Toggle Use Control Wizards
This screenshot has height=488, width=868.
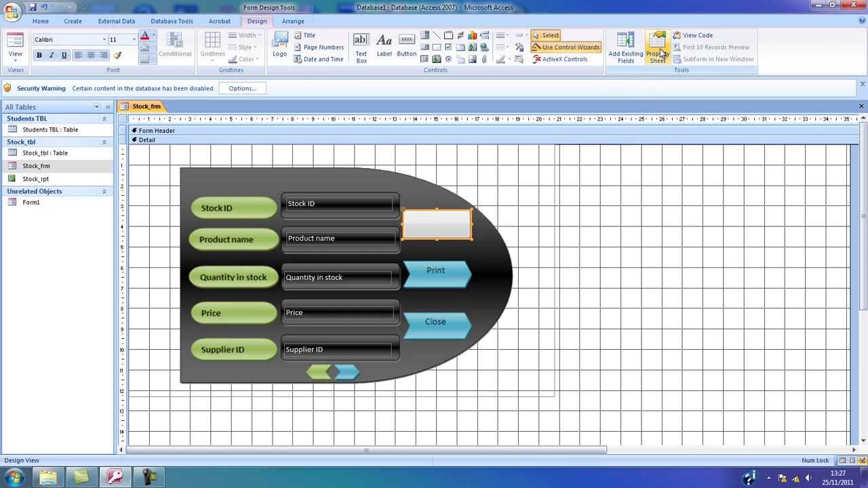pyautogui.click(x=566, y=47)
